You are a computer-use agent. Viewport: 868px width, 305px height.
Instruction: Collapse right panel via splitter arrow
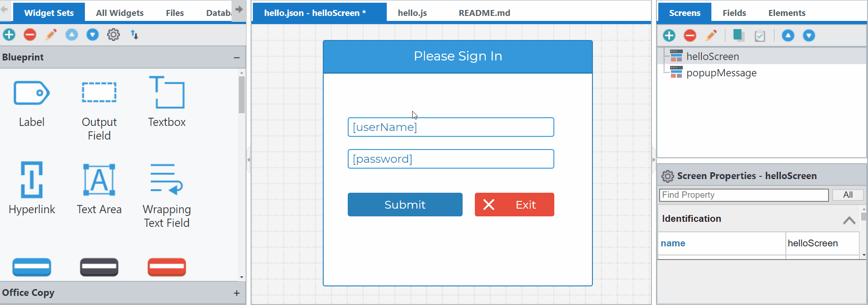654,160
